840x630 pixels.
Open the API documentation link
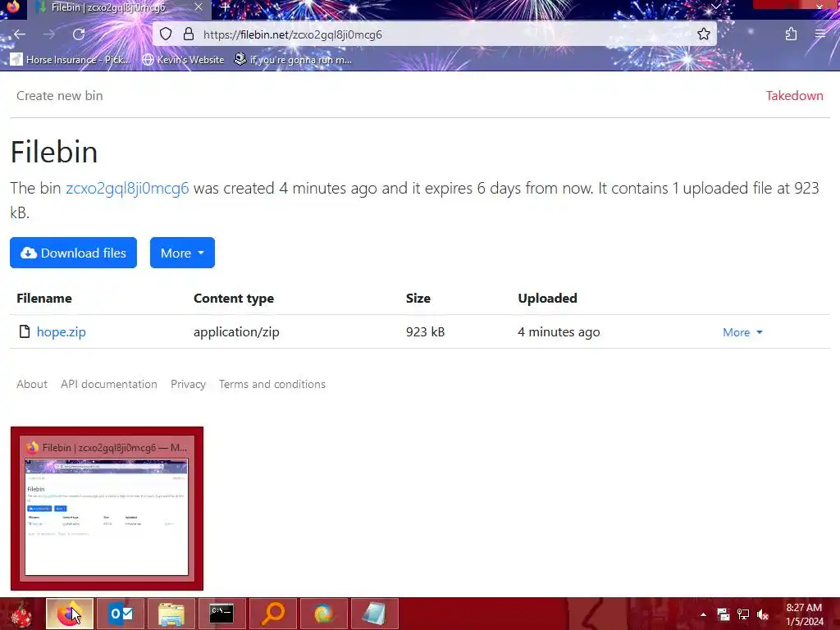point(109,384)
